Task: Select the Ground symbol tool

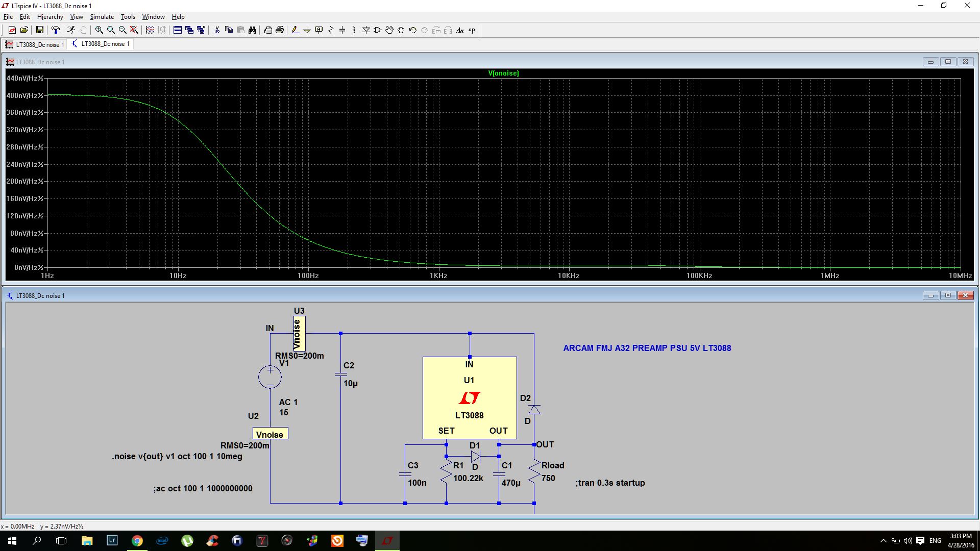Action: [307, 30]
